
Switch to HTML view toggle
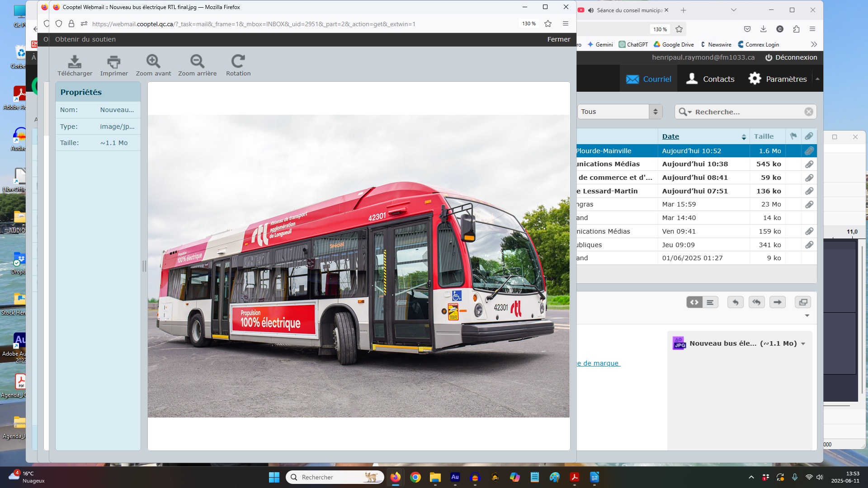point(694,302)
